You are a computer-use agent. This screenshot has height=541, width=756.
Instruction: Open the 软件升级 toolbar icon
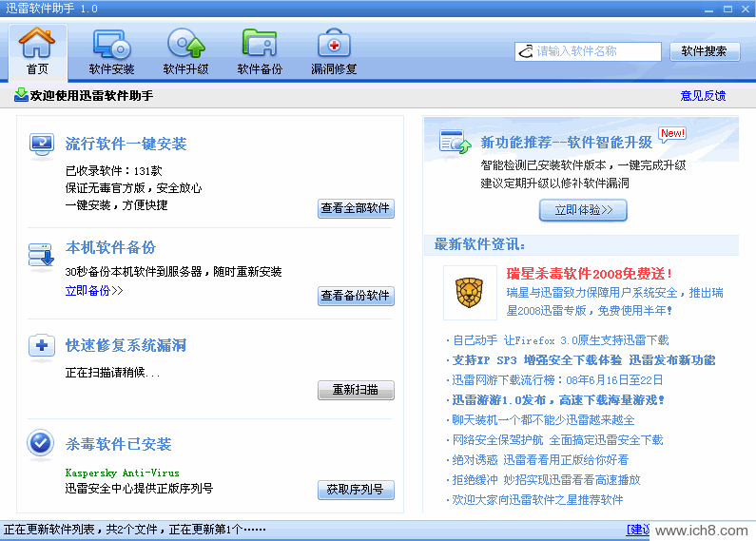click(186, 44)
